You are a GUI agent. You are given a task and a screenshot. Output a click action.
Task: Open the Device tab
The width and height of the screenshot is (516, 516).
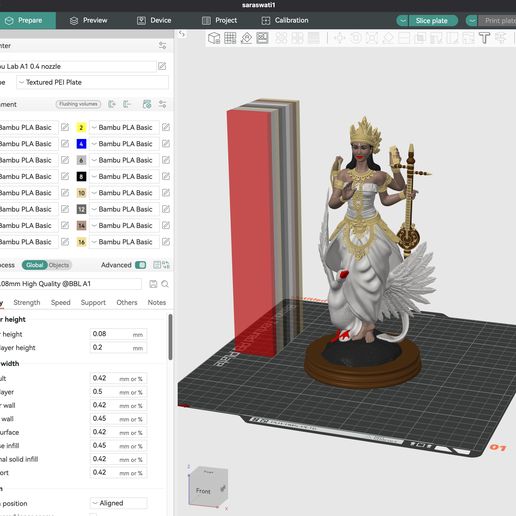tap(154, 20)
